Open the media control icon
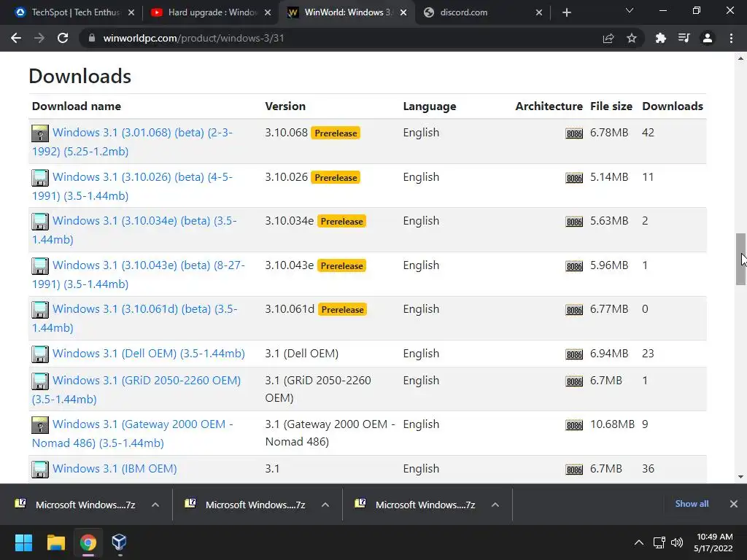Viewport: 747px width, 560px height. coord(684,38)
